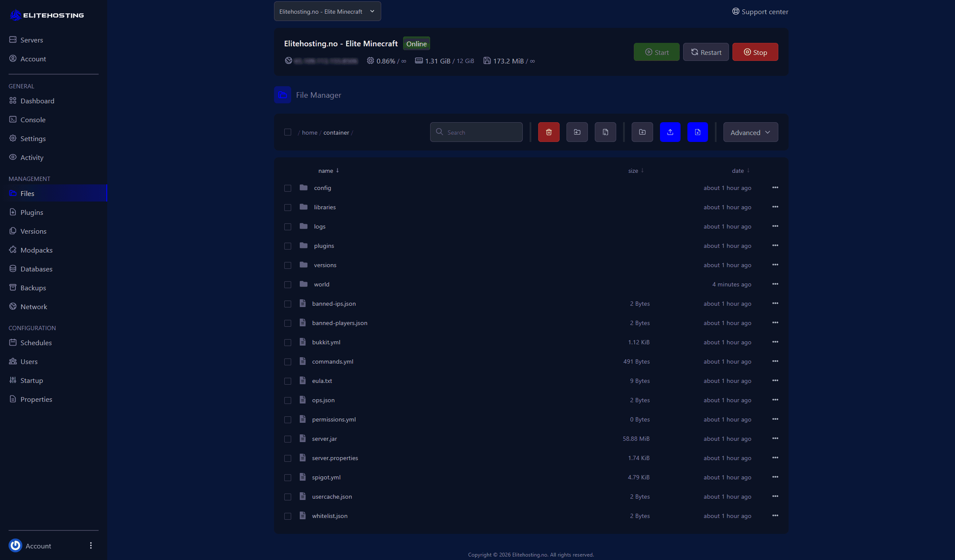
Task: Click the logs folder icon
Action: click(x=304, y=226)
